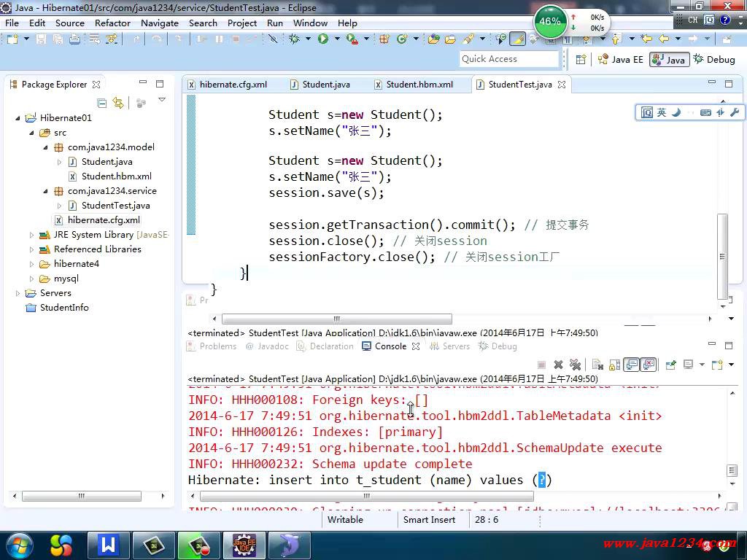Screen dimensions: 747x560
Task: Toggle Link with Editor in Package Explorer
Action: click(118, 103)
